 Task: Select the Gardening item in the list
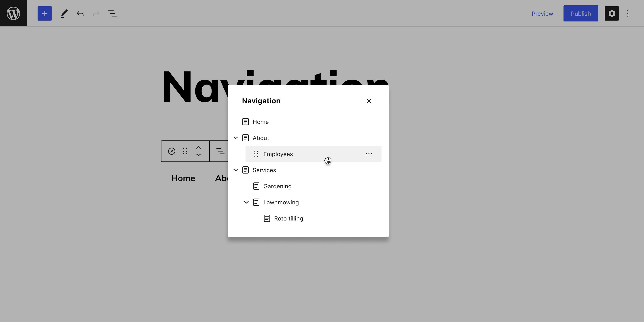coord(277,186)
